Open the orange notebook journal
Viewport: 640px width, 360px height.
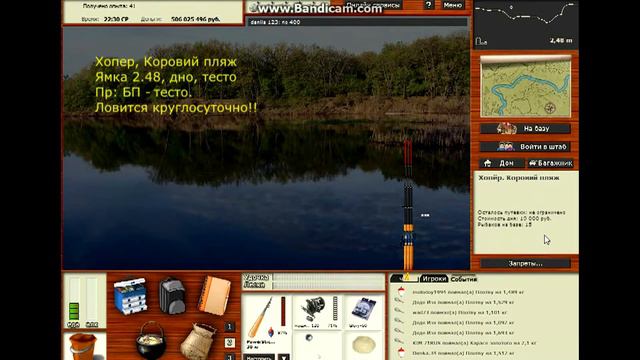214,296
